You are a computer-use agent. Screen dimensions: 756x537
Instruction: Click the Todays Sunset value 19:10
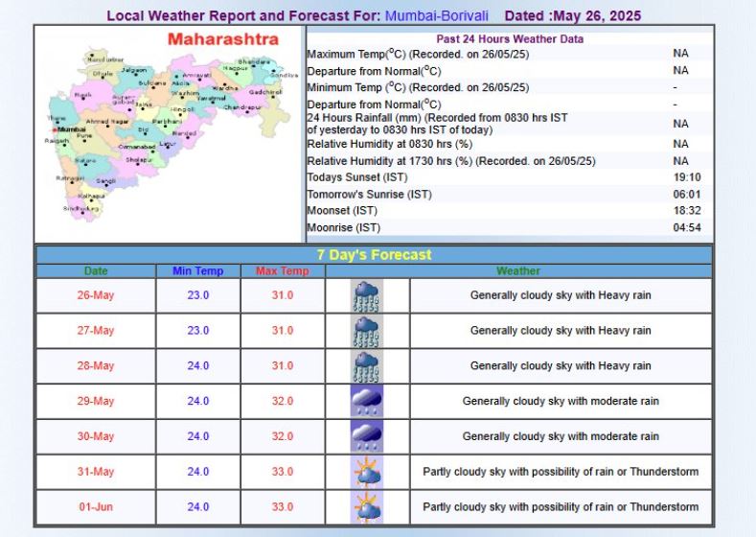687,177
